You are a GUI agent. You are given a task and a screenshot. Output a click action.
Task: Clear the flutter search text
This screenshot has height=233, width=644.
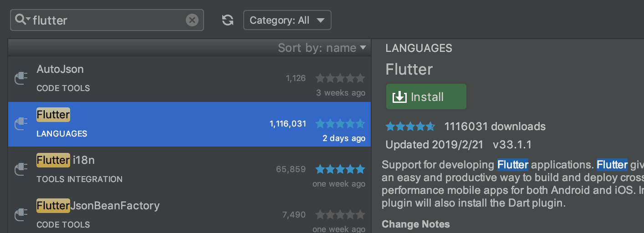tap(192, 20)
